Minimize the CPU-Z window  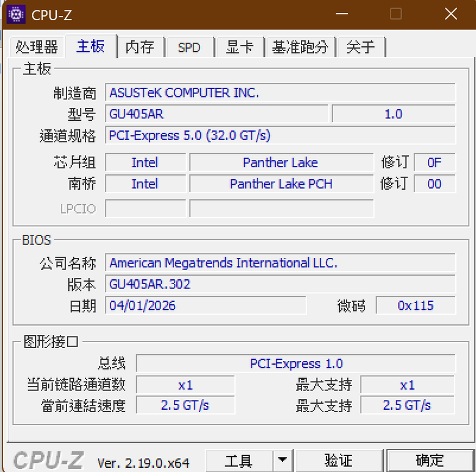point(342,14)
